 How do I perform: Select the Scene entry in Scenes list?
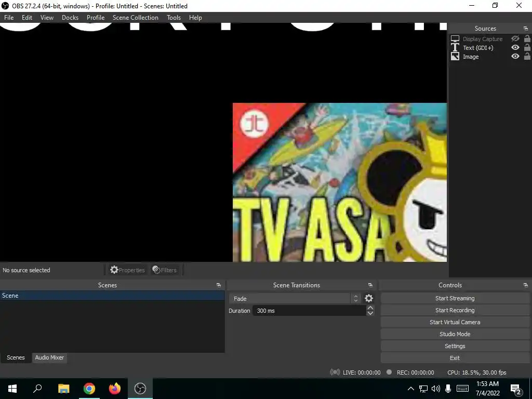pos(112,296)
